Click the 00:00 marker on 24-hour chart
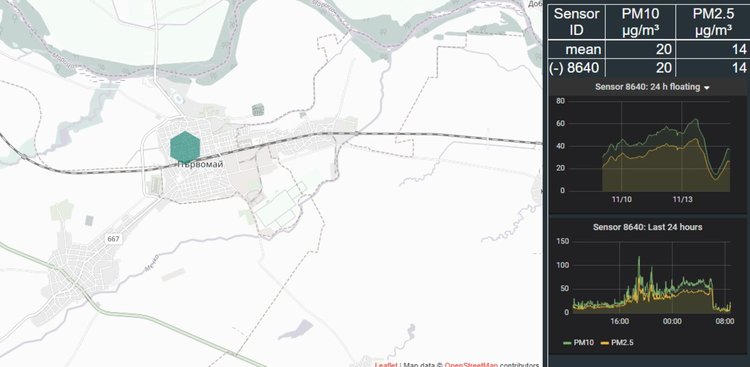 (672, 321)
